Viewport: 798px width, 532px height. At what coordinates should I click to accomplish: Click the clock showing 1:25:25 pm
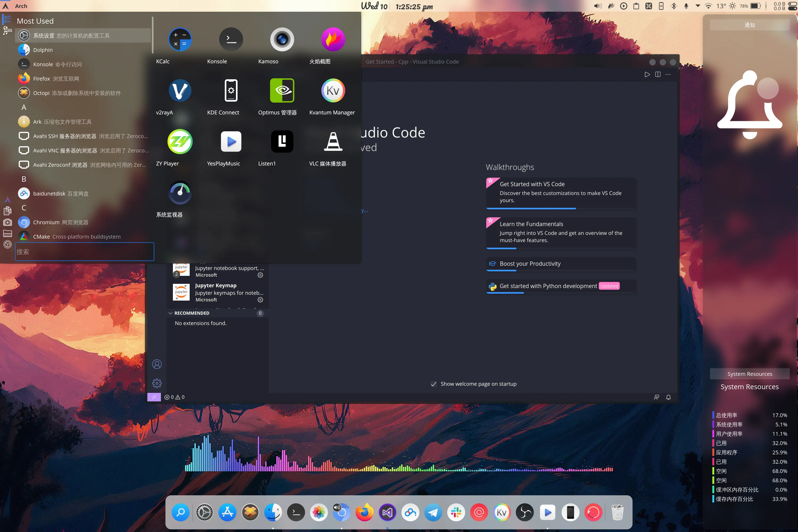414,6
